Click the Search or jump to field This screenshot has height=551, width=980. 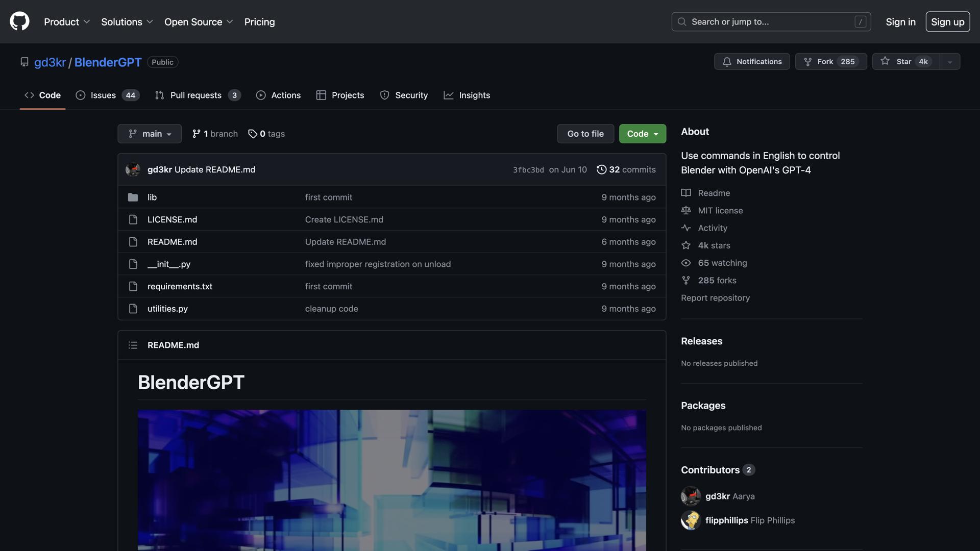click(x=771, y=22)
